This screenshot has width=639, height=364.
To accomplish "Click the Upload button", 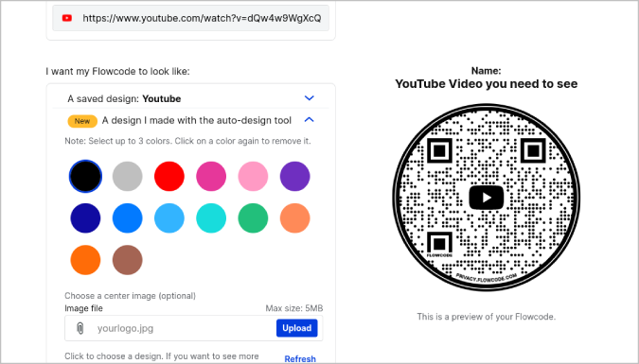I will [296, 328].
